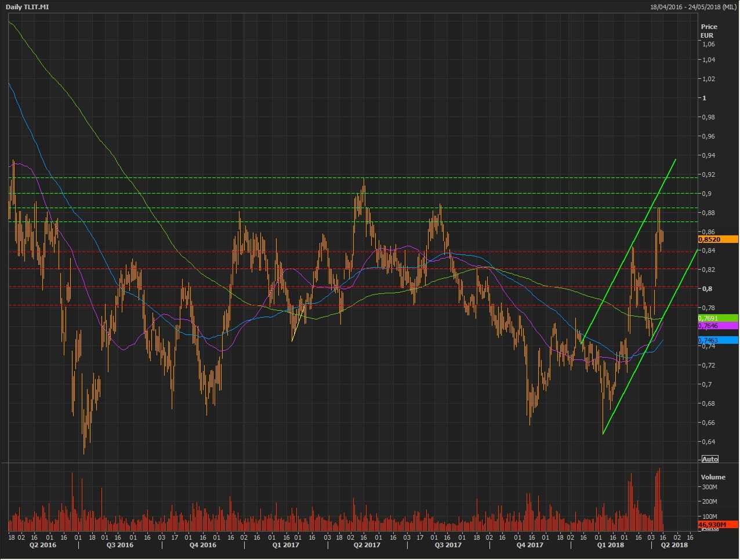Select the green 0,7691 moving average tag
The height and width of the screenshot is (560, 740).
point(718,318)
